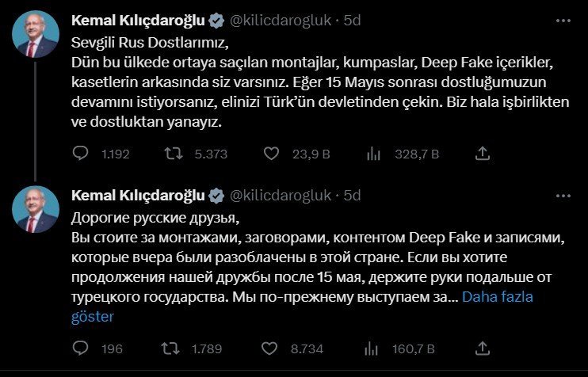Open Kemal Kılıçdaroğlu's name on second tweet
This screenshot has height=377, width=588.
[x=137, y=196]
